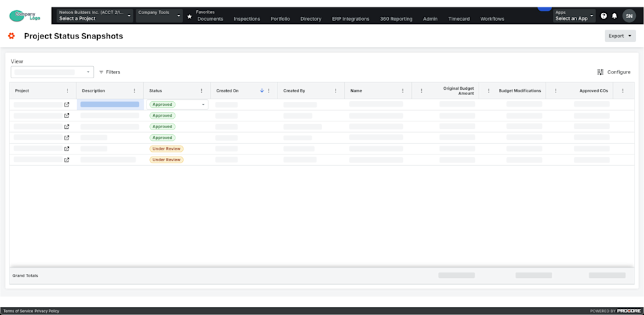
Task: Click sixth row Under Review badge
Action: (166, 160)
